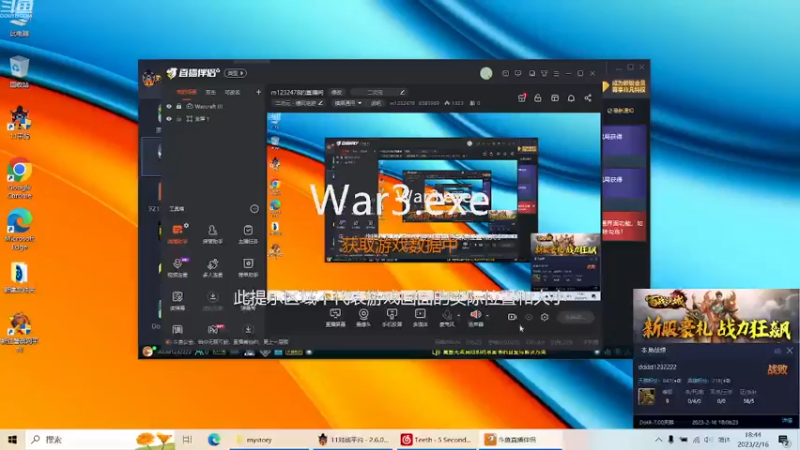800x450 pixels.
Task: Open the skin shirt icon in title bar
Action: click(544, 73)
